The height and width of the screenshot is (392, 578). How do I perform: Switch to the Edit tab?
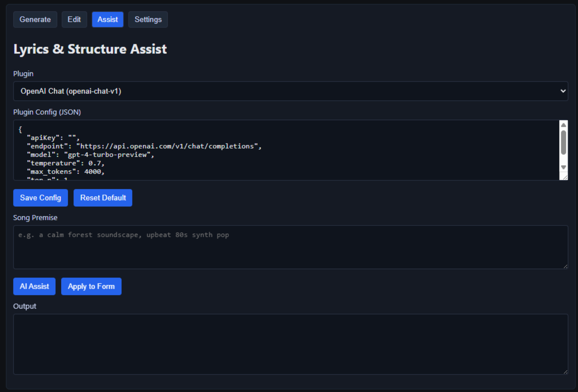pyautogui.click(x=74, y=19)
